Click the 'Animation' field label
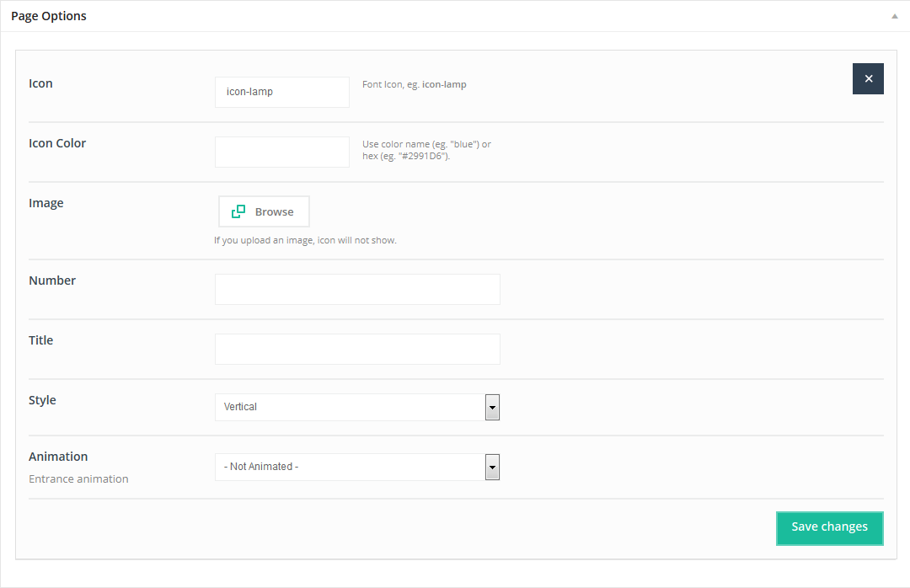 click(58, 457)
